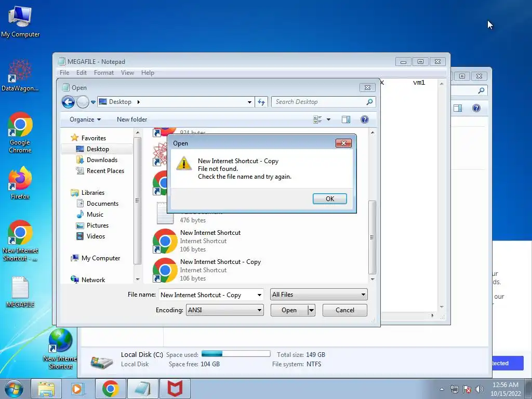Open the Notepad Edit menu

click(x=81, y=73)
